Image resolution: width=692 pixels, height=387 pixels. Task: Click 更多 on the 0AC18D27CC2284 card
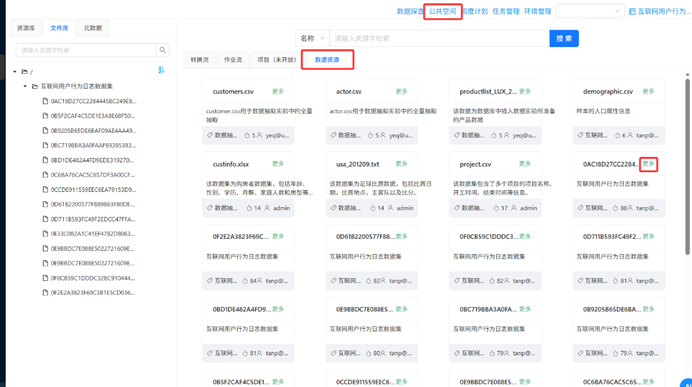click(x=648, y=164)
